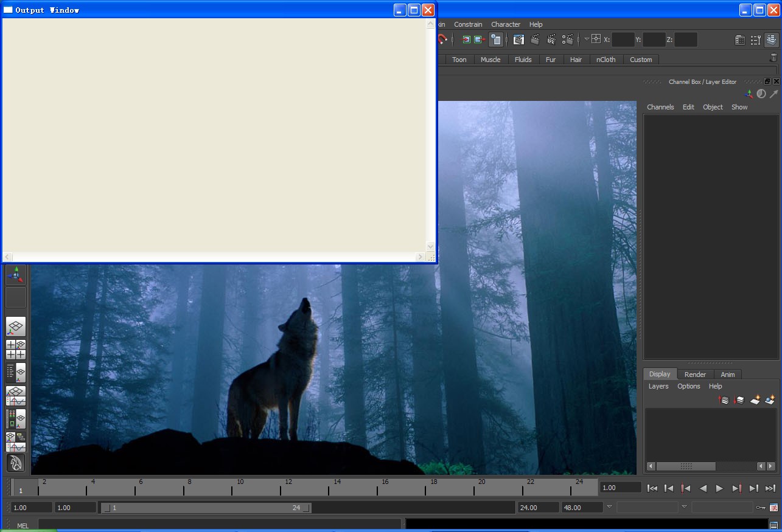Click the shelf trash can icon
Viewport: 782px width, 532px height.
[773, 58]
